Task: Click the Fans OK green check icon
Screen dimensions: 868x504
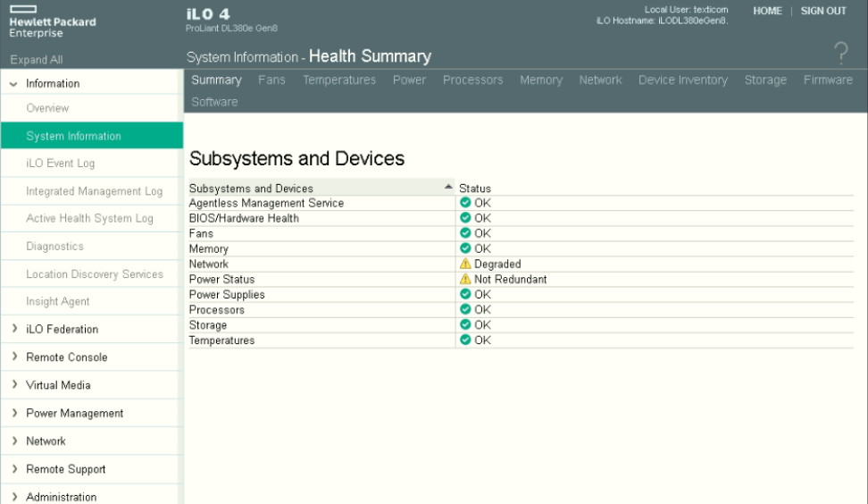Action: click(465, 233)
